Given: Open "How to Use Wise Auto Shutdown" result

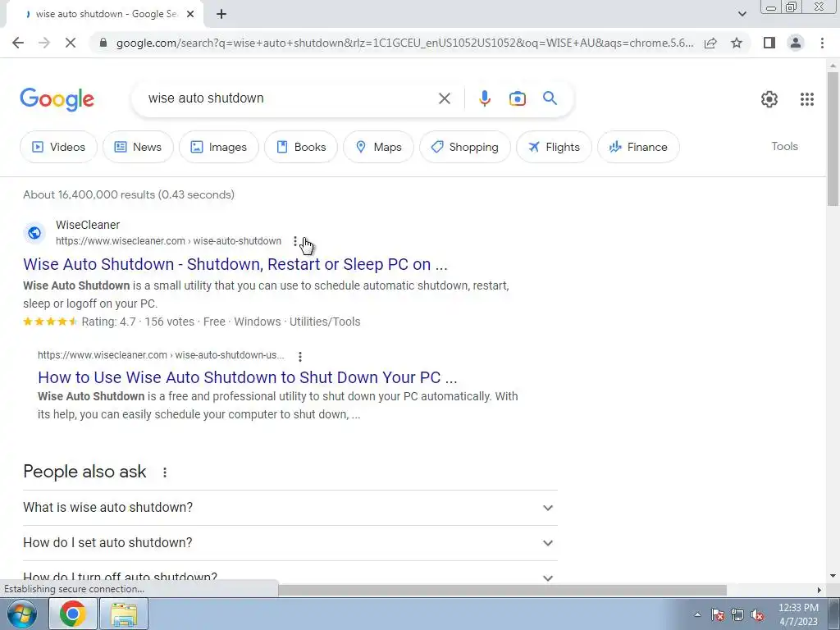Looking at the screenshot, I should [x=248, y=377].
